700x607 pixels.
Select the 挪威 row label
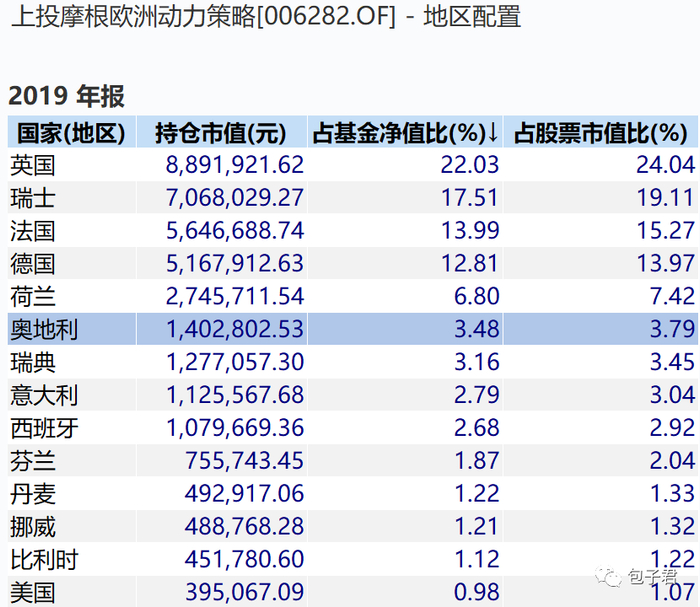click(33, 527)
